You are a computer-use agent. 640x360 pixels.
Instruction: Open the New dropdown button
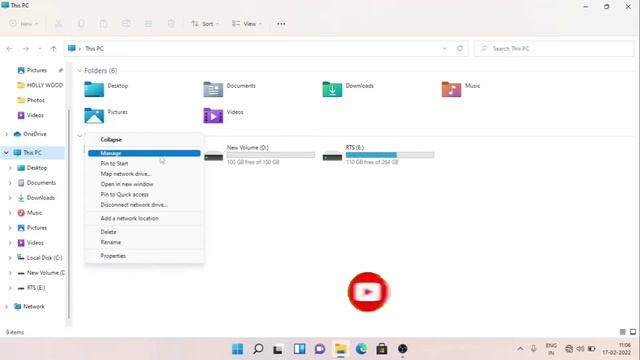click(24, 24)
